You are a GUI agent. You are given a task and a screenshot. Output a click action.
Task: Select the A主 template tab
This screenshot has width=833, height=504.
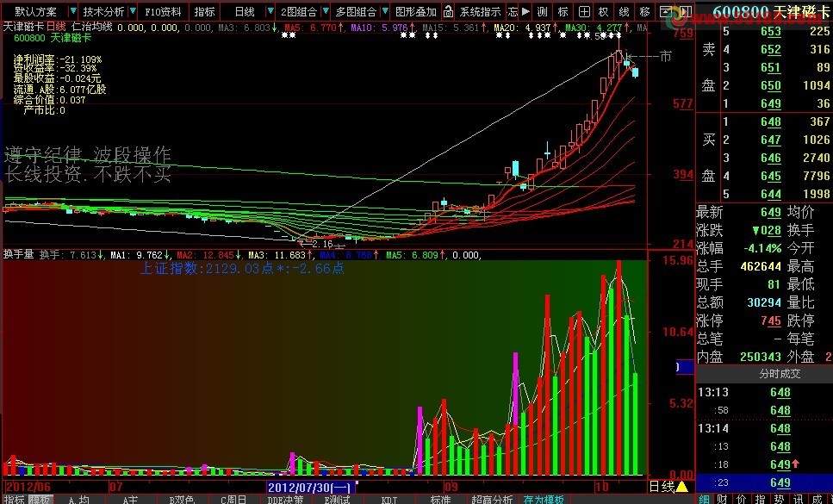click(x=129, y=499)
